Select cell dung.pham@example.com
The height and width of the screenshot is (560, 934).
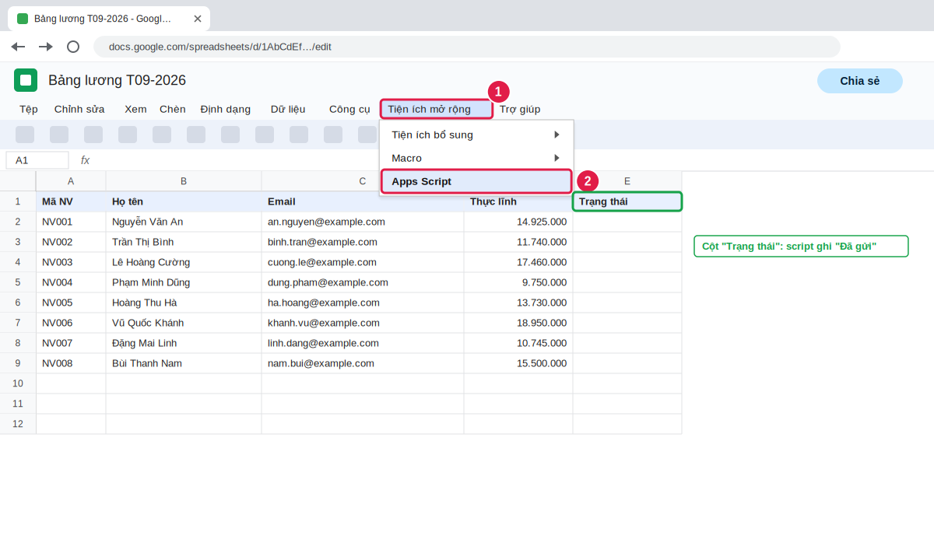[x=363, y=282]
